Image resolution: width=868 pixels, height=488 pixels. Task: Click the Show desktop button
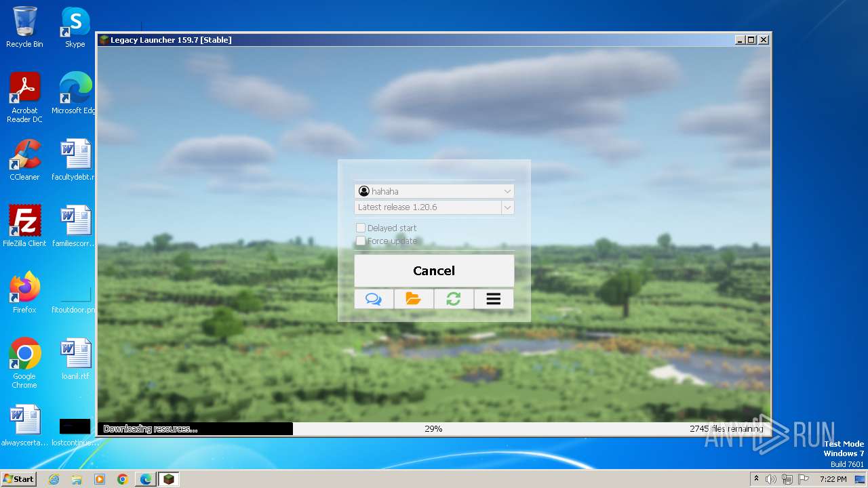click(861, 479)
